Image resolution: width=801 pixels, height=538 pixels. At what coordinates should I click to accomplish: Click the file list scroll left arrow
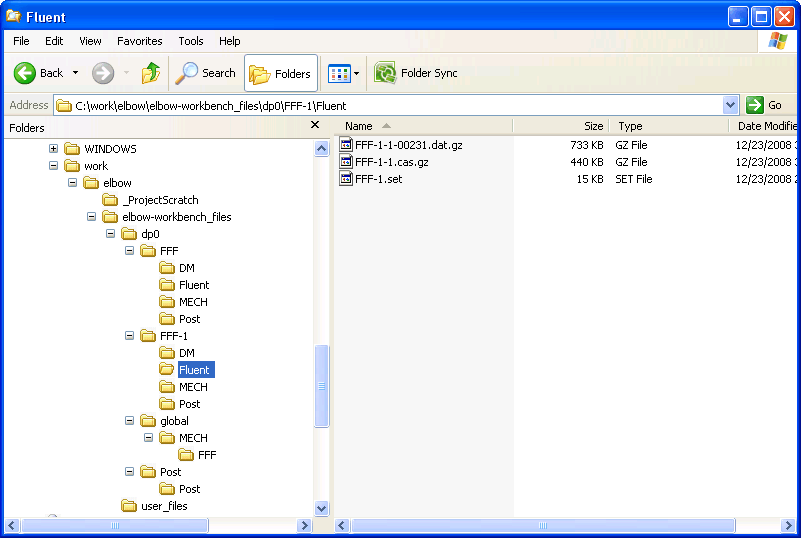[342, 525]
